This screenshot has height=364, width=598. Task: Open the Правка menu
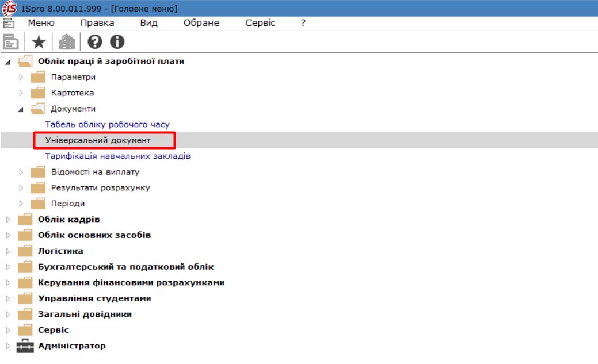(97, 23)
